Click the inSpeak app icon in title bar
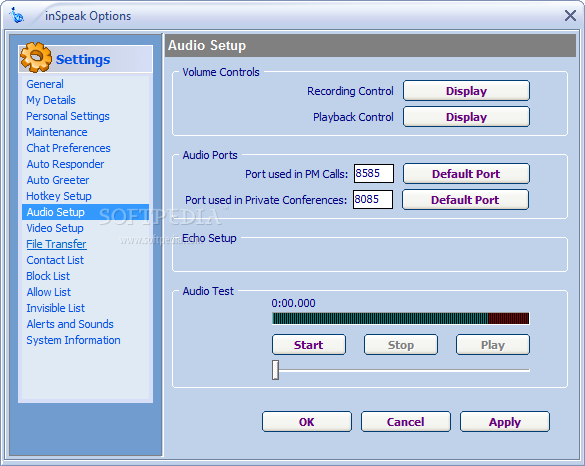Image resolution: width=585 pixels, height=466 pixels. (x=16, y=16)
